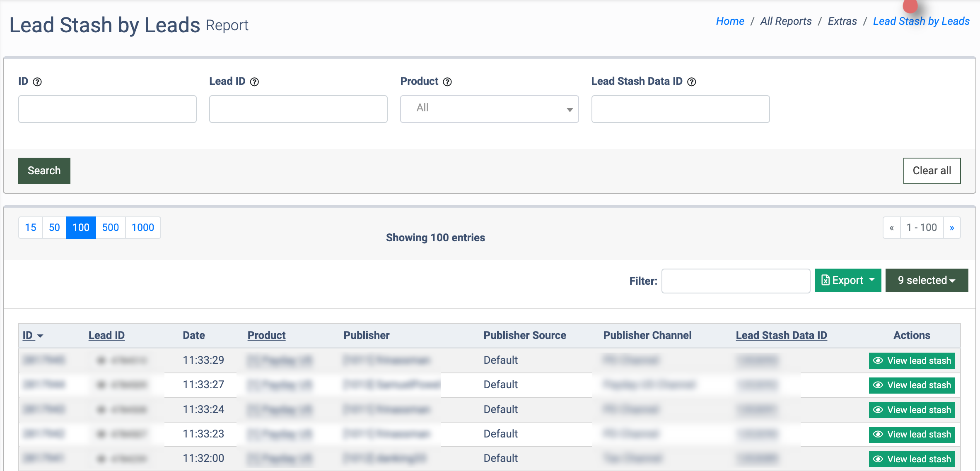Open the Export dropdown menu
Viewport: 980px width, 471px height.
coord(847,281)
